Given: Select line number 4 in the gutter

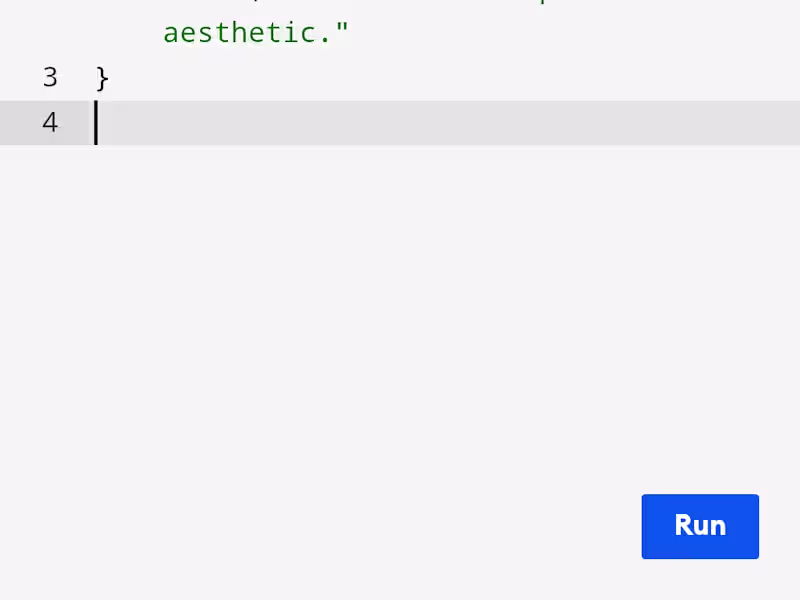Looking at the screenshot, I should click(50, 123).
